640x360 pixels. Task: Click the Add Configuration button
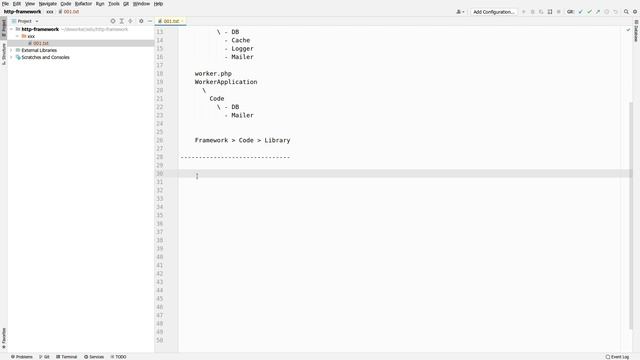493,12
